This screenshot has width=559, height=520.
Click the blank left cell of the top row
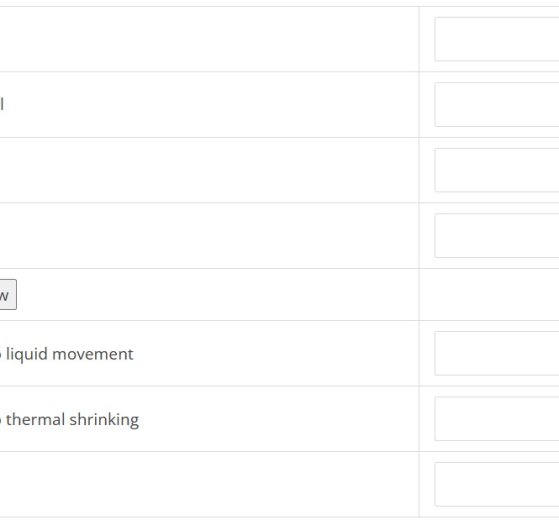[209, 39]
